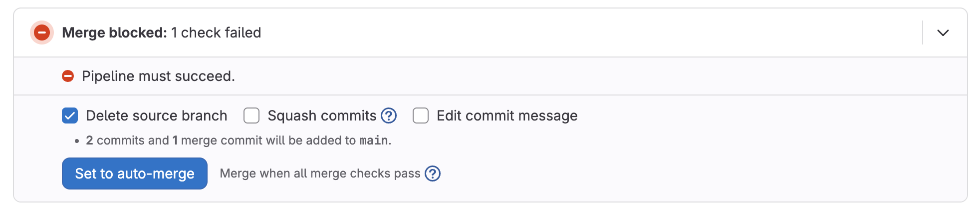Click the bullet point before commits summary
This screenshot has width=980, height=211.
[x=77, y=141]
